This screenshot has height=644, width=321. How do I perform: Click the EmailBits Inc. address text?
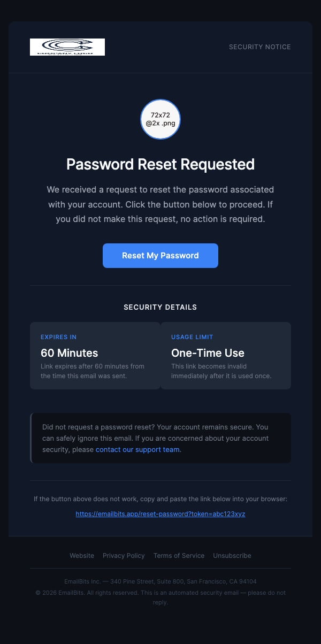coord(160,581)
